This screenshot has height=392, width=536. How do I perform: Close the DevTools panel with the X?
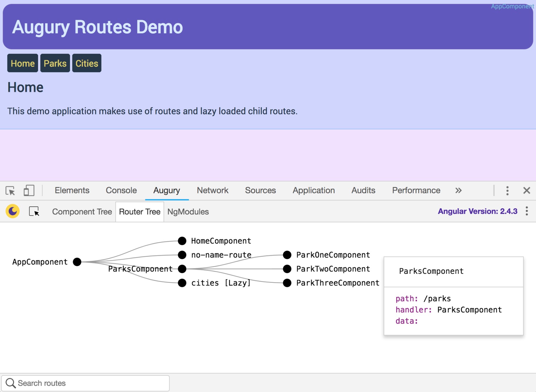pos(526,190)
